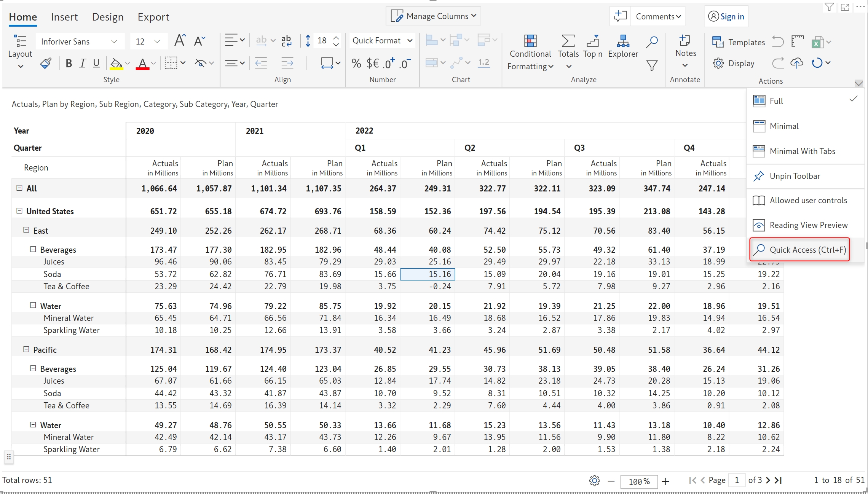868x494 pixels.
Task: Click Quick Access (Ctrl+F) entry
Action: tap(799, 250)
